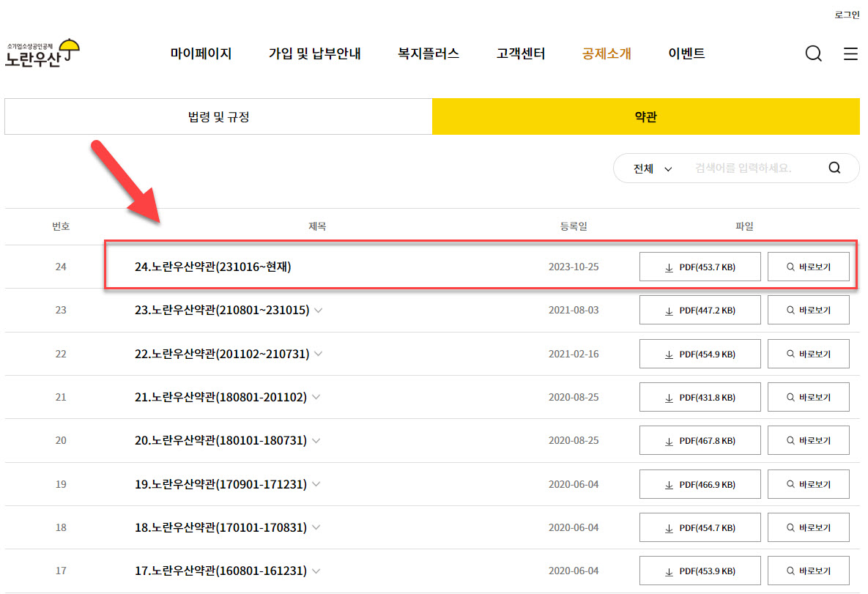
Task: Click 바로보기 for row 17
Action: tap(808, 571)
